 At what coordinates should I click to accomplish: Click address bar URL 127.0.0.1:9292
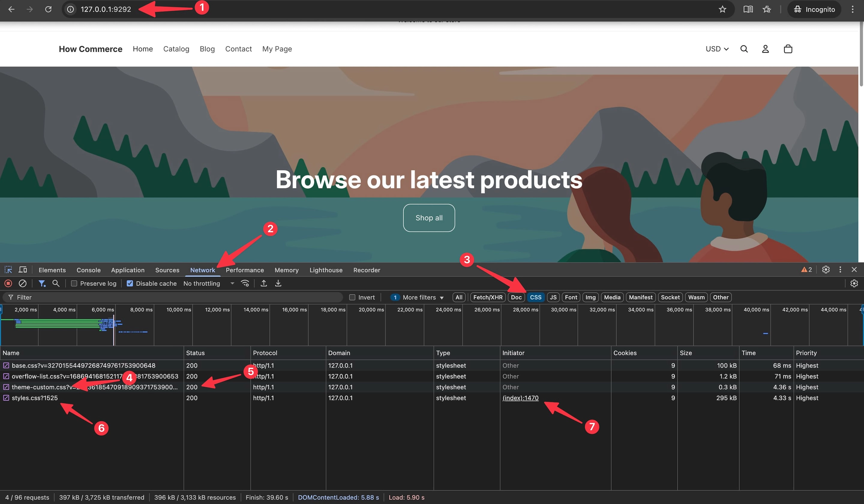(106, 9)
